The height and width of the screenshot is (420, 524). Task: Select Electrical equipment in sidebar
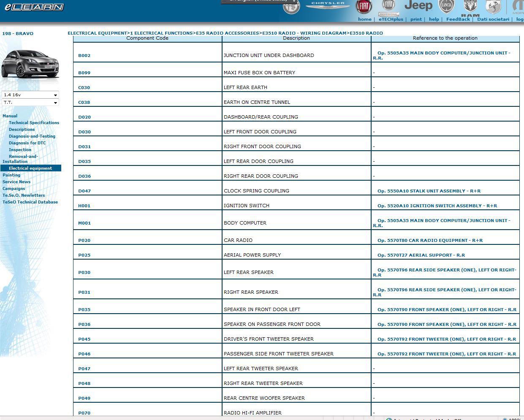click(x=30, y=168)
